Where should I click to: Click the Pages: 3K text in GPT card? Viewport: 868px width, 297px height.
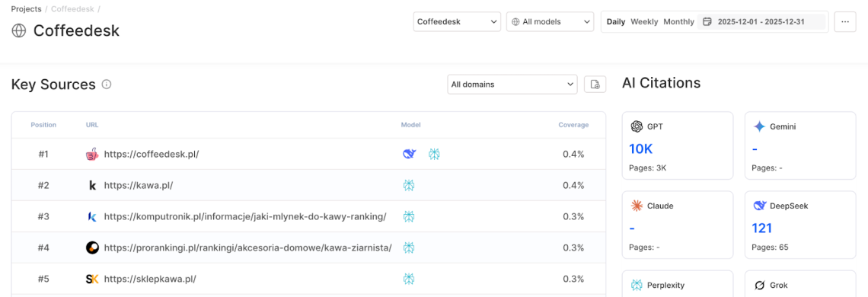click(x=648, y=168)
